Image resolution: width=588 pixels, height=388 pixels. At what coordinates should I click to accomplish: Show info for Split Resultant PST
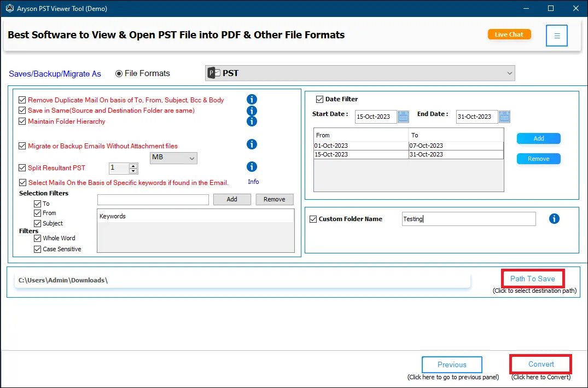click(x=252, y=166)
